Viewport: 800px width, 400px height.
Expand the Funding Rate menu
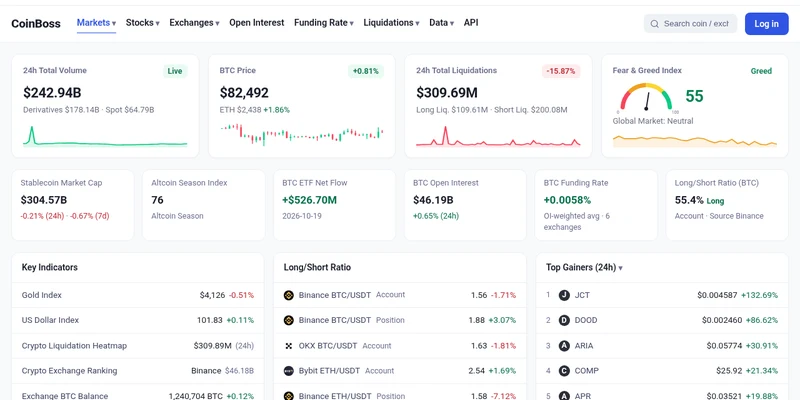point(323,23)
